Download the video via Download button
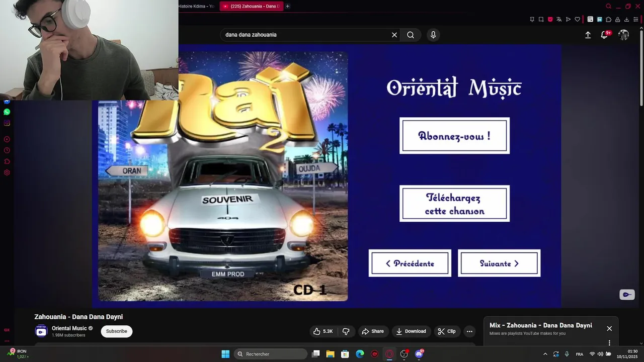 coord(411,331)
